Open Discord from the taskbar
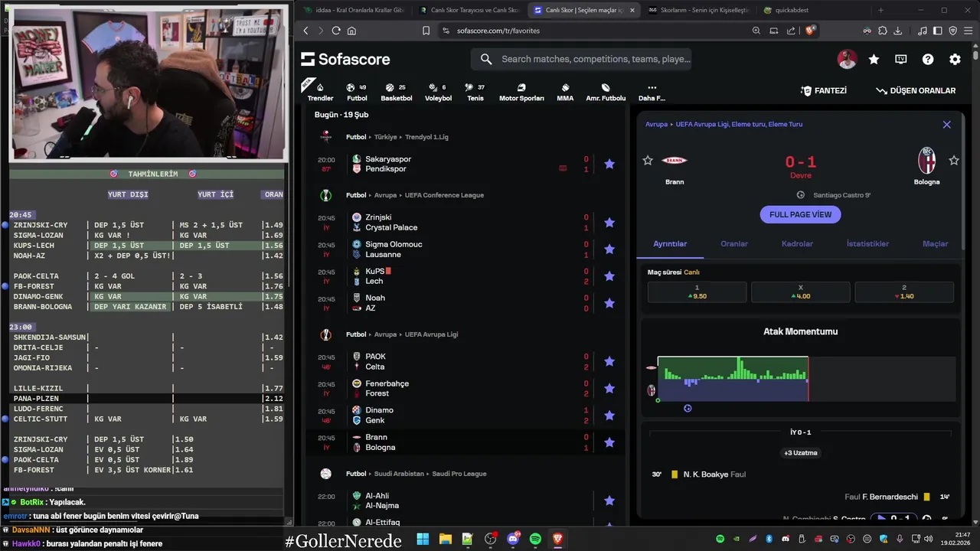 click(x=513, y=540)
